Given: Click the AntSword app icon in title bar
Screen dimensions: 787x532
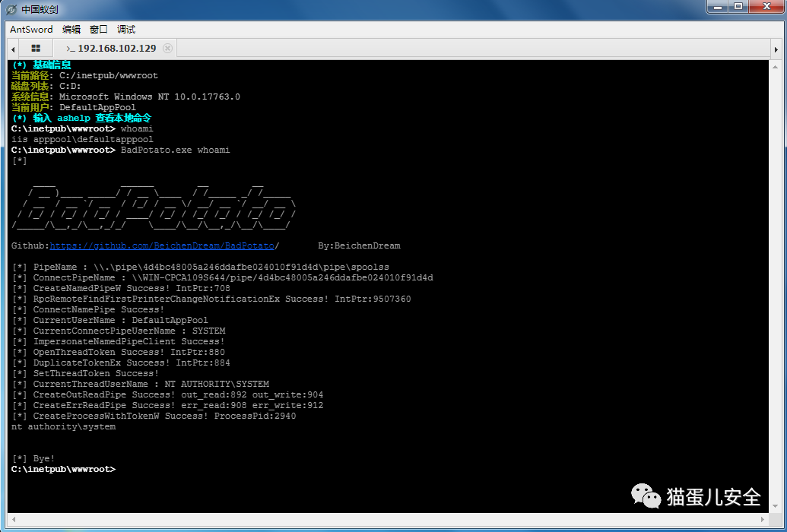Looking at the screenshot, I should coord(11,9).
